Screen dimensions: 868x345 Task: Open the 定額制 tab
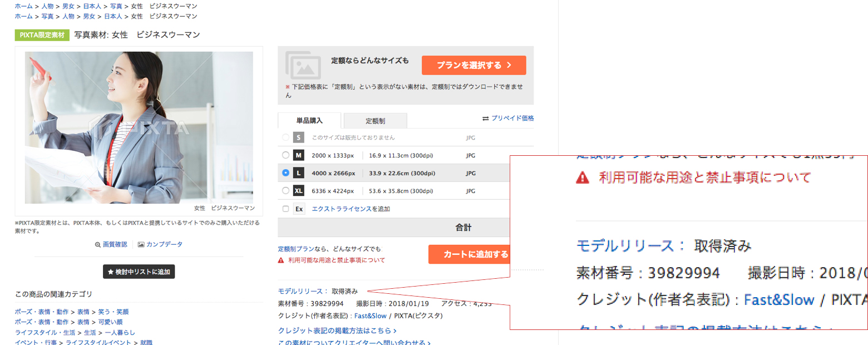click(x=376, y=120)
